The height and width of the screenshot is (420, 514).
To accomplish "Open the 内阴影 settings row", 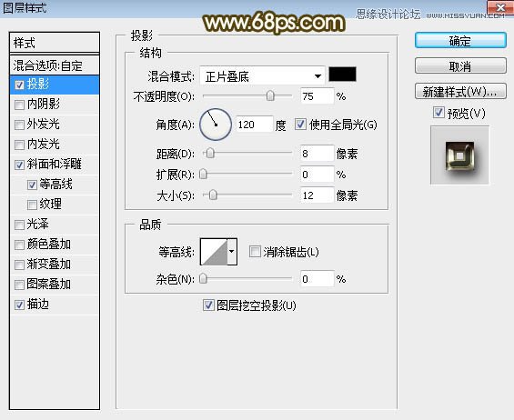I will [x=55, y=105].
